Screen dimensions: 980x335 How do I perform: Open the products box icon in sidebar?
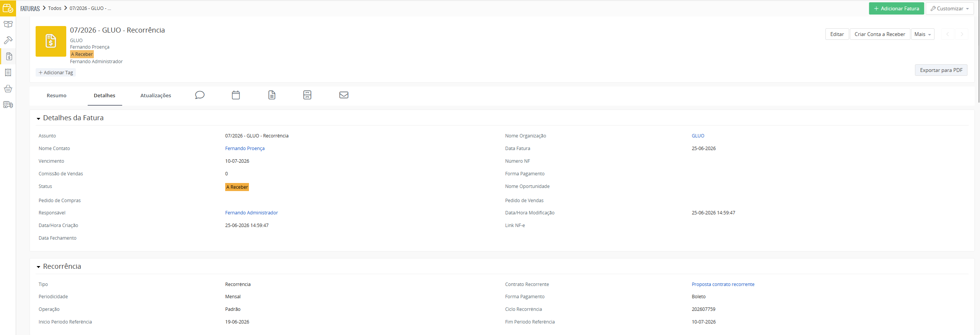tap(8, 24)
